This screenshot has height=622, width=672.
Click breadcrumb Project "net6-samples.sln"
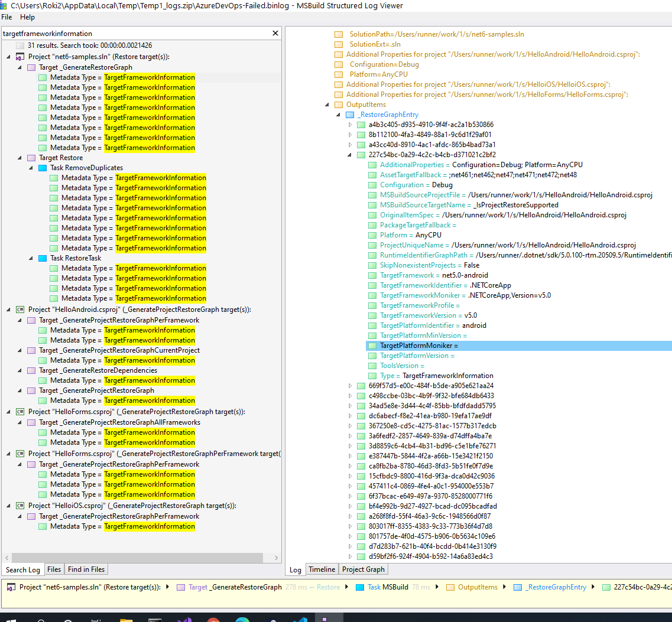90,587
